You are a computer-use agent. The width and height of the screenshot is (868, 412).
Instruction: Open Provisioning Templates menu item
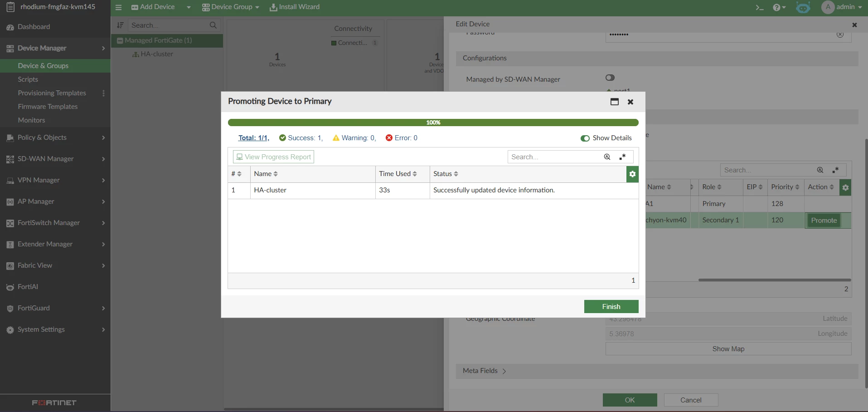coord(52,93)
